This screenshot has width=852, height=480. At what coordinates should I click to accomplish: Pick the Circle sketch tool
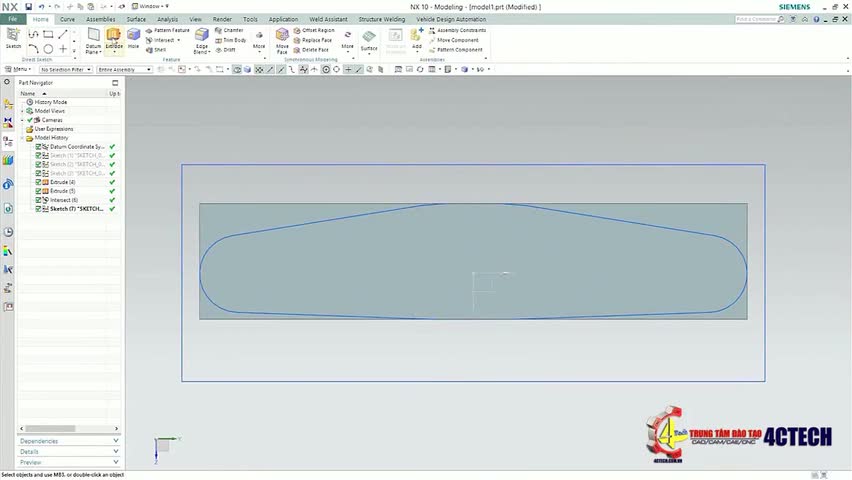click(48, 49)
